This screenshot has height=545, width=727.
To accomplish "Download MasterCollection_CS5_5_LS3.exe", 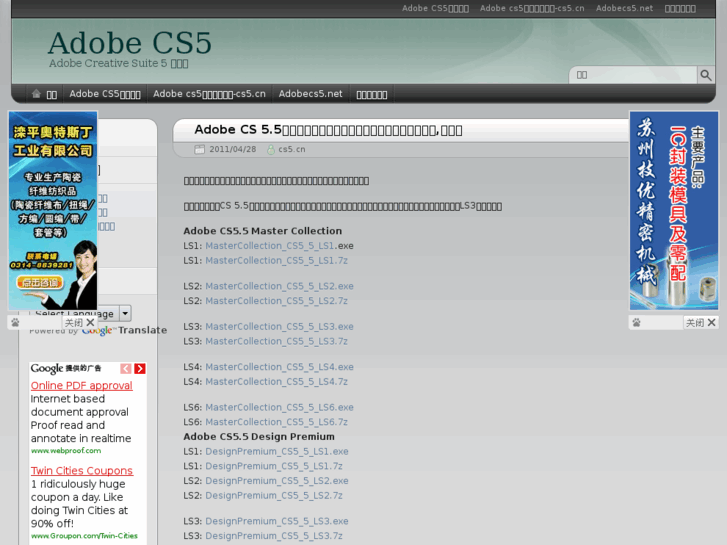I will [x=279, y=327].
